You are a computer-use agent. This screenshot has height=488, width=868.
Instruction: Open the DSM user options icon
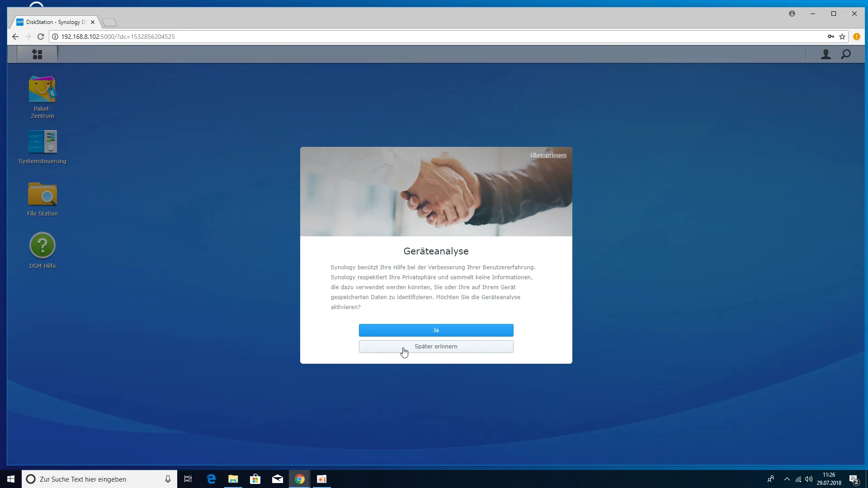point(826,54)
